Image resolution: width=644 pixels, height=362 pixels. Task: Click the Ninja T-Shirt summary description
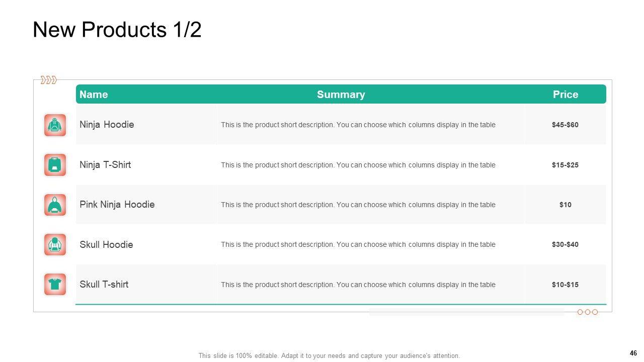[358, 165]
